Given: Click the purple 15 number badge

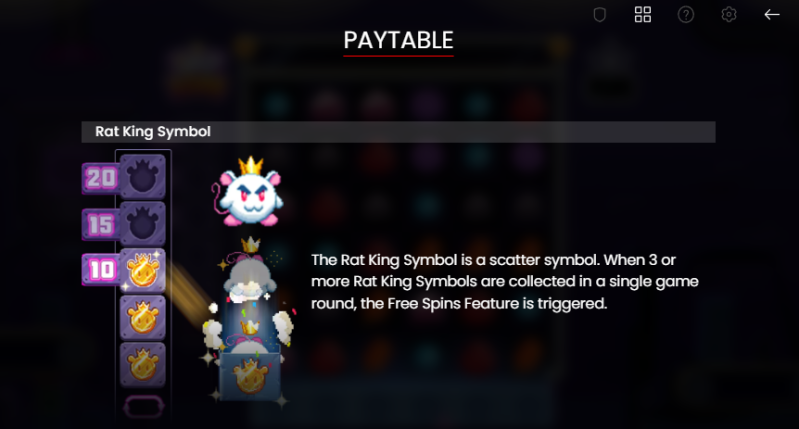Looking at the screenshot, I should tap(101, 224).
